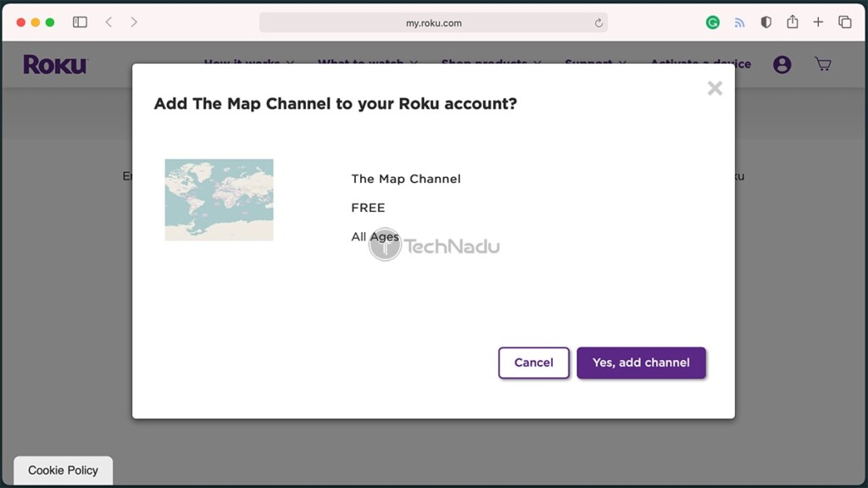
Task: Click the red close window button
Action: click(21, 22)
